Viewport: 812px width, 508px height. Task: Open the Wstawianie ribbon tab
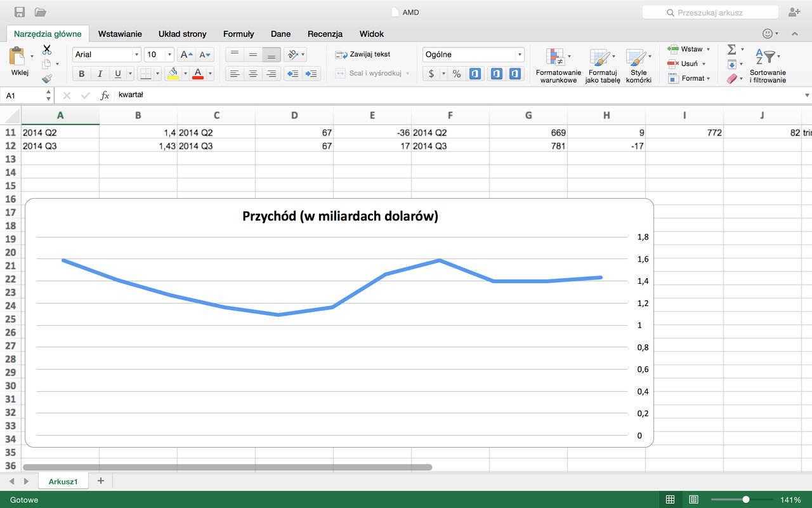[120, 34]
